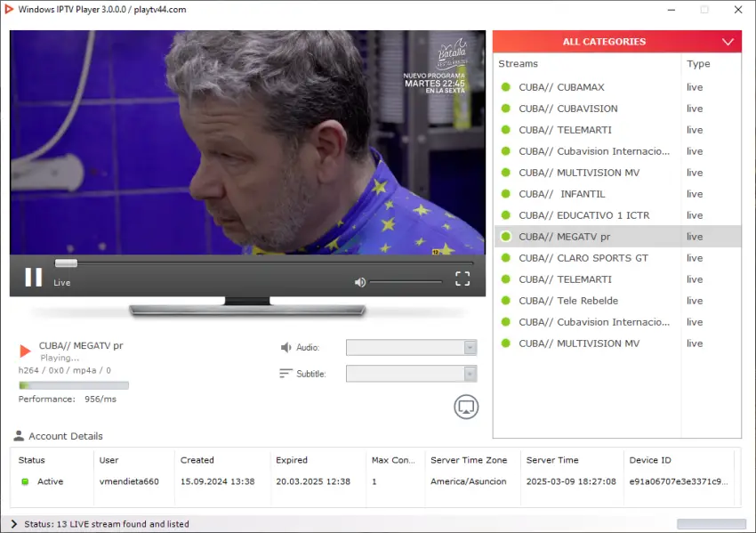Open the Subtitle dropdown
The image size is (756, 533).
[411, 374]
